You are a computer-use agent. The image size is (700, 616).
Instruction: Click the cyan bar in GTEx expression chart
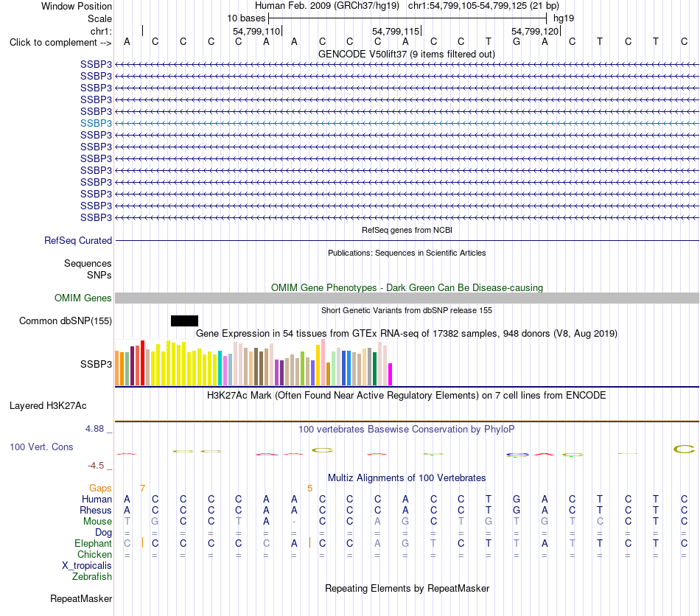click(x=220, y=368)
